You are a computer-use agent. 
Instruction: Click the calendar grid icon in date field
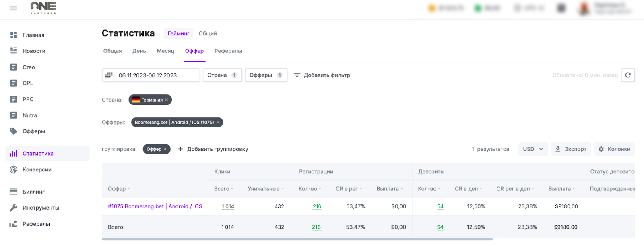pos(109,75)
